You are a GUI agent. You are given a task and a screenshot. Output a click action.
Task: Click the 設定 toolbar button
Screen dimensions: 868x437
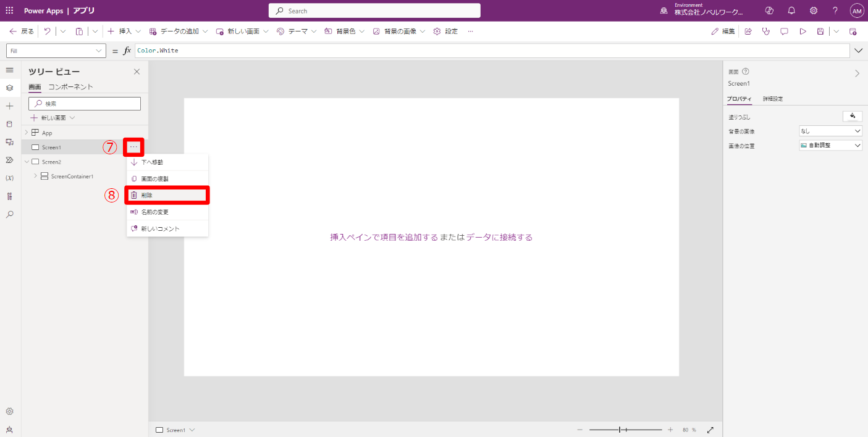point(445,31)
